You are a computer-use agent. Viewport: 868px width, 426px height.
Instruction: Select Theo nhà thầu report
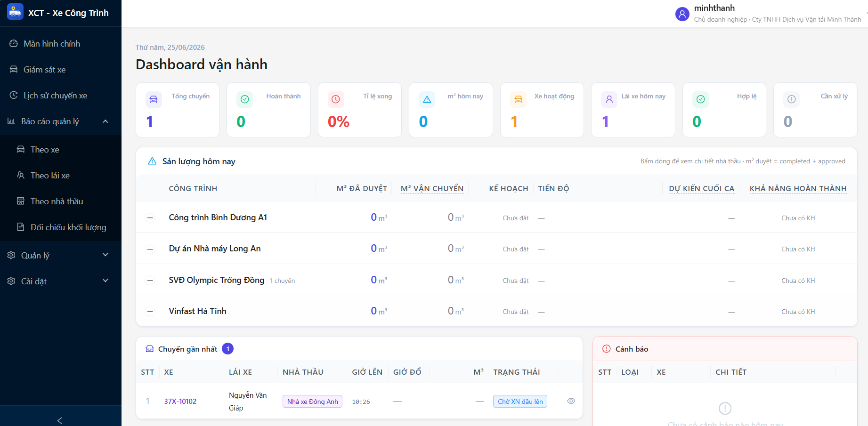[x=61, y=201]
